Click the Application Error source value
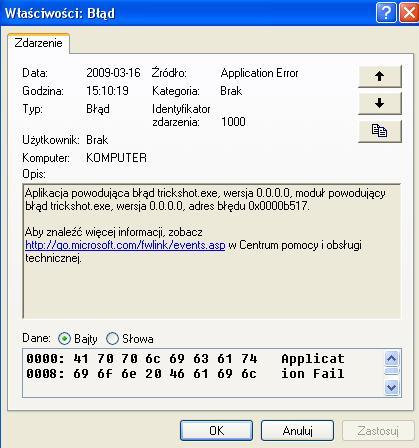 259,73
